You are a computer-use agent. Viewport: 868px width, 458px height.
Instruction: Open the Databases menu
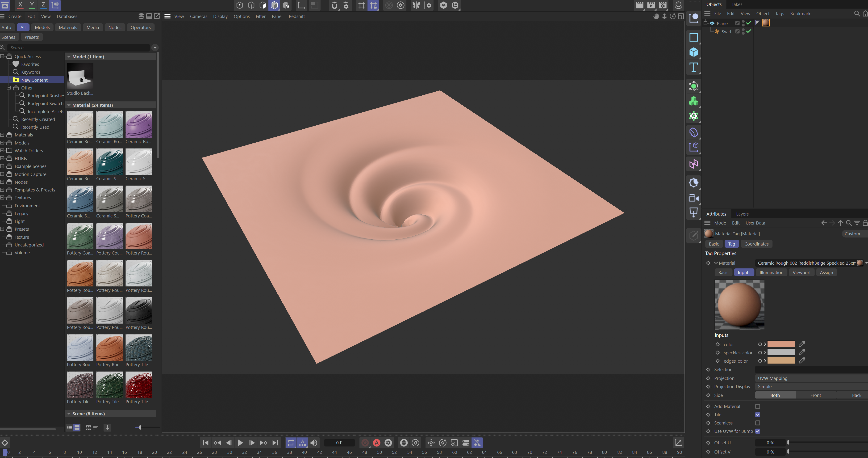pos(67,16)
